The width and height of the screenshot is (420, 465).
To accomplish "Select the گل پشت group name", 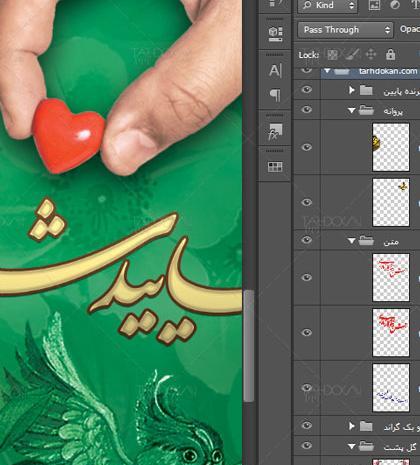I will click(x=401, y=447).
